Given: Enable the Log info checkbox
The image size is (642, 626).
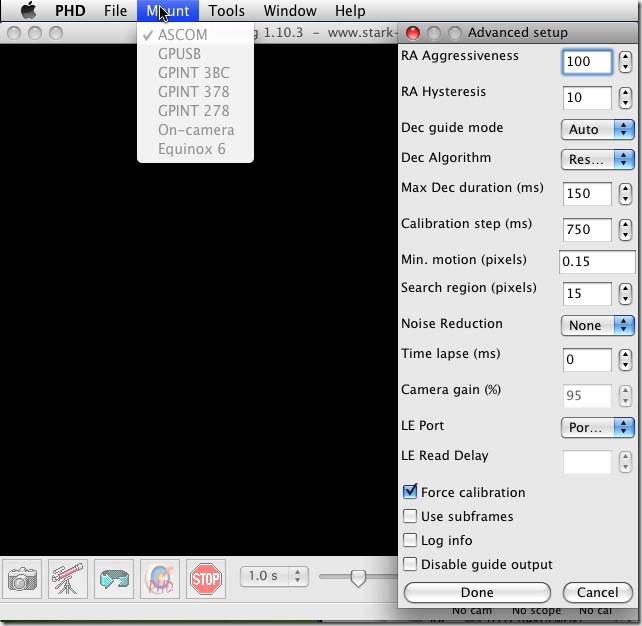Looking at the screenshot, I should coord(410,540).
